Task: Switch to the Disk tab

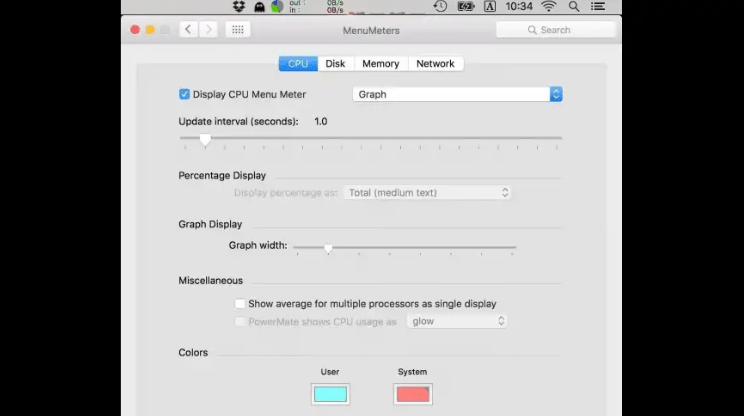Action: [335, 64]
